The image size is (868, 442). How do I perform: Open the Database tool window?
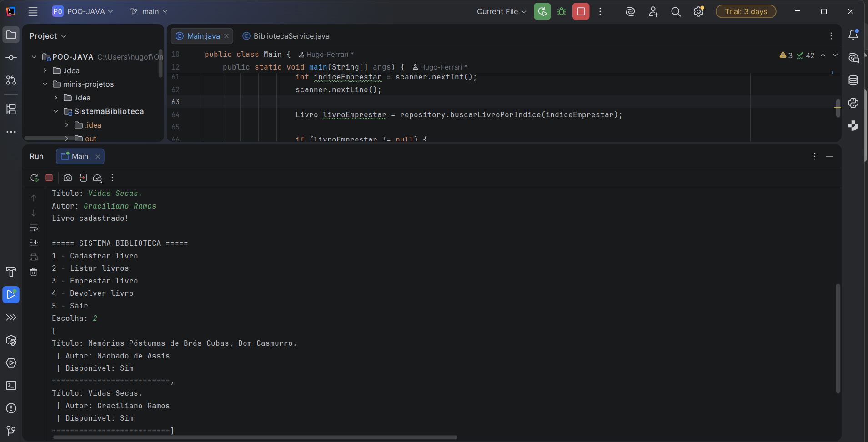pyautogui.click(x=853, y=80)
